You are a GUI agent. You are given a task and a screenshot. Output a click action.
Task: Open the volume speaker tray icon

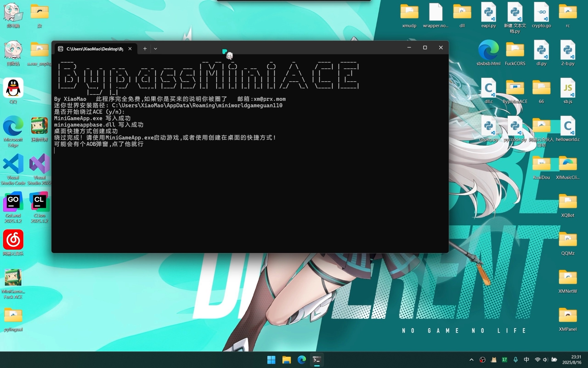(x=545, y=360)
